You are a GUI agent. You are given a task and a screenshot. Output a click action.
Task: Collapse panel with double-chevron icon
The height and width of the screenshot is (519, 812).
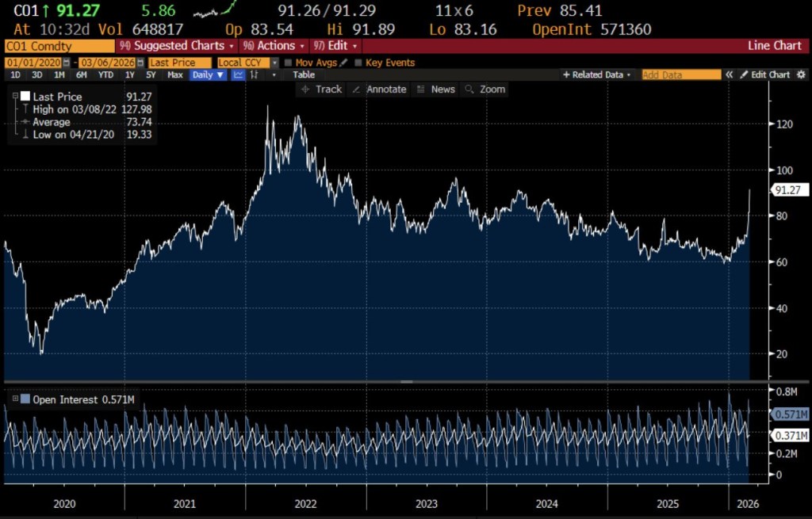point(729,74)
